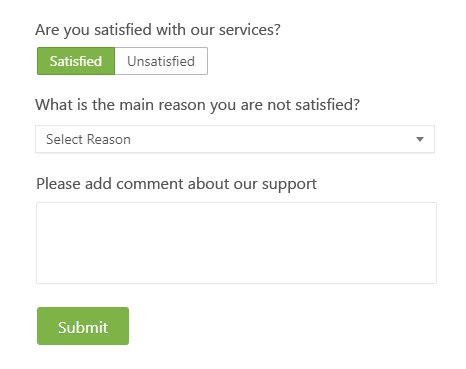Viewport: 466px width, 369px height.
Task: Show reason options in combo box
Action: 235,139
